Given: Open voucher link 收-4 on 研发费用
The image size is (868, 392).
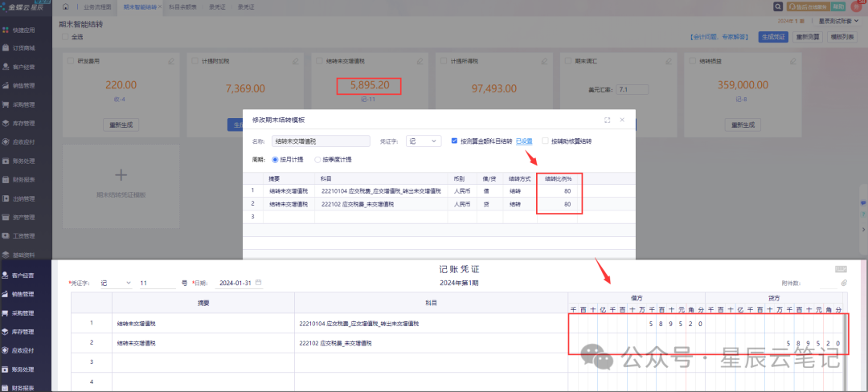Looking at the screenshot, I should pyautogui.click(x=121, y=100).
